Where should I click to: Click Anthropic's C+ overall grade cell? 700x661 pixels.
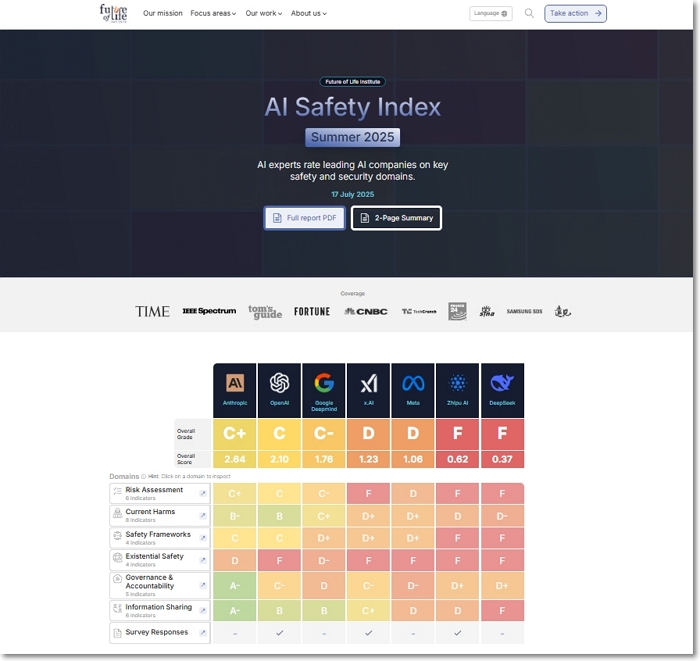tap(235, 434)
